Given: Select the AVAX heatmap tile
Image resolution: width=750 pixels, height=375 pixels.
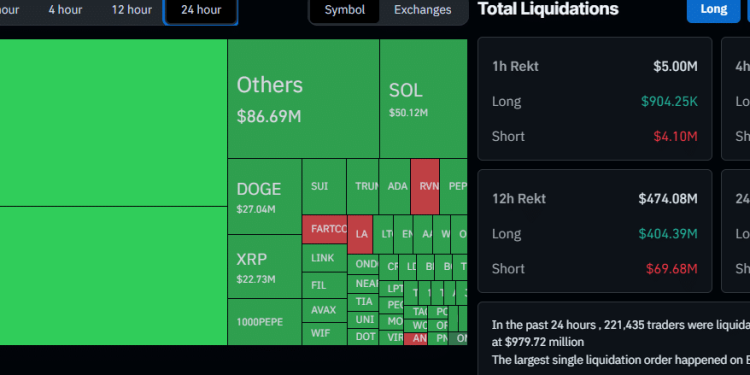Looking at the screenshot, I should click(x=324, y=310).
